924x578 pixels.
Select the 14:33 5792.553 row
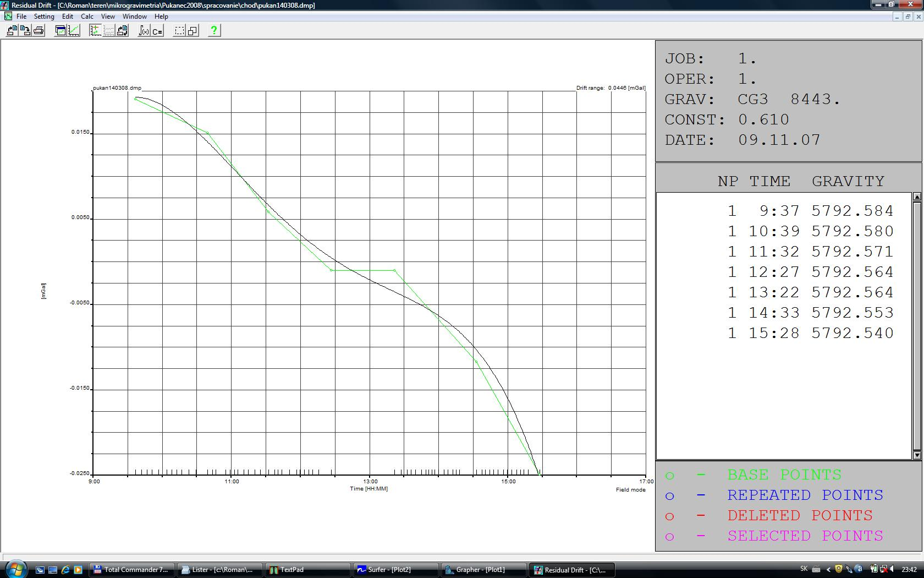click(811, 313)
